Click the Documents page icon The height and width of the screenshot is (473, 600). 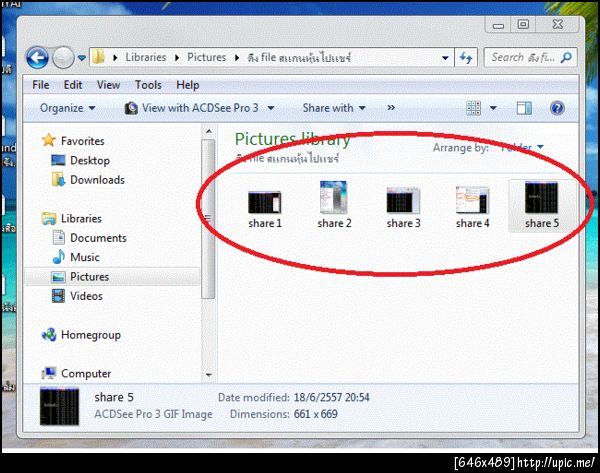59,238
